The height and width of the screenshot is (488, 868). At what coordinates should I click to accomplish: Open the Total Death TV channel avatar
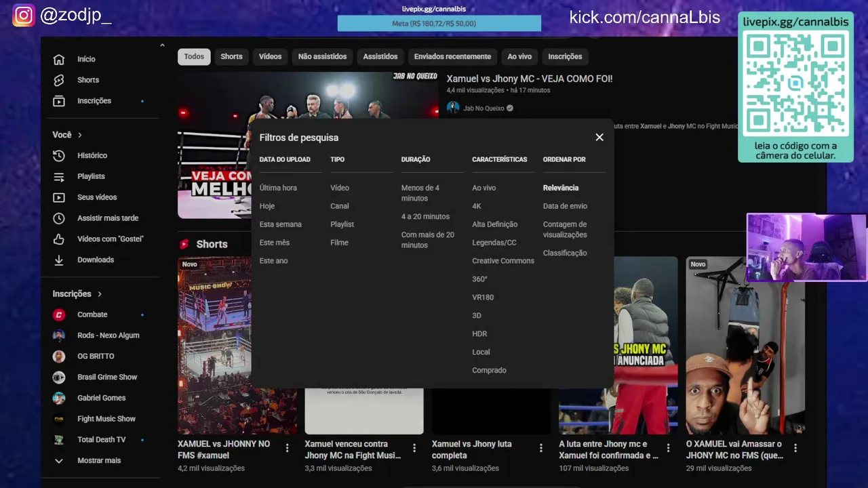coord(59,440)
